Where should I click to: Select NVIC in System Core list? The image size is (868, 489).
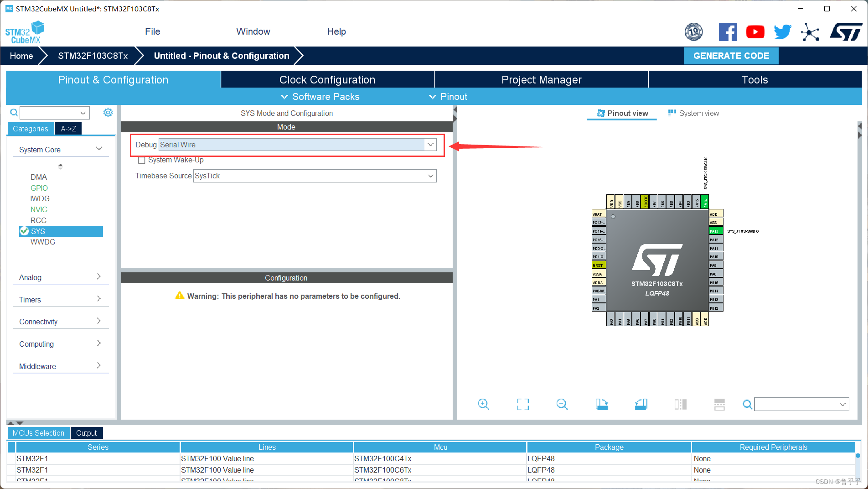39,209
